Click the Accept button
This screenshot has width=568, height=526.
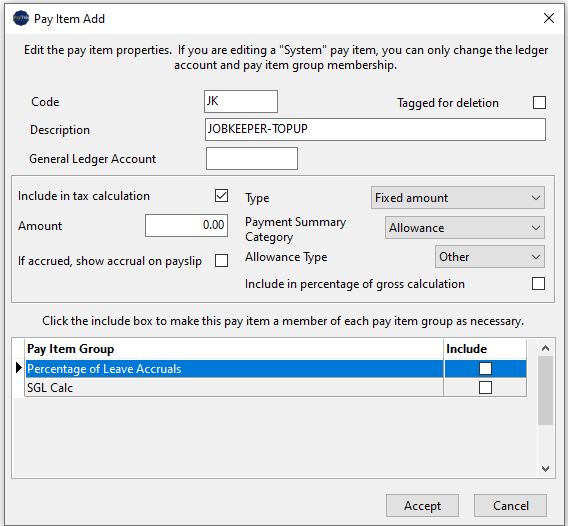coord(422,506)
